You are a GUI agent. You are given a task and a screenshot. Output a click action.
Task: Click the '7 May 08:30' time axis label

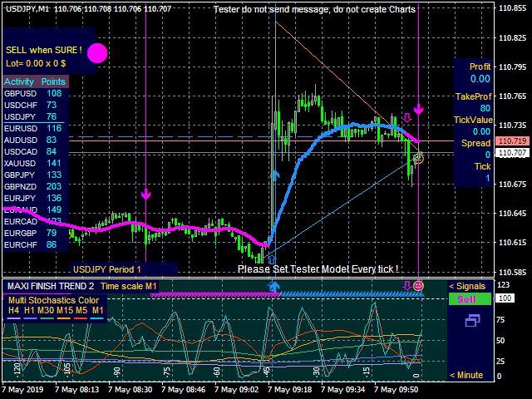130,390
